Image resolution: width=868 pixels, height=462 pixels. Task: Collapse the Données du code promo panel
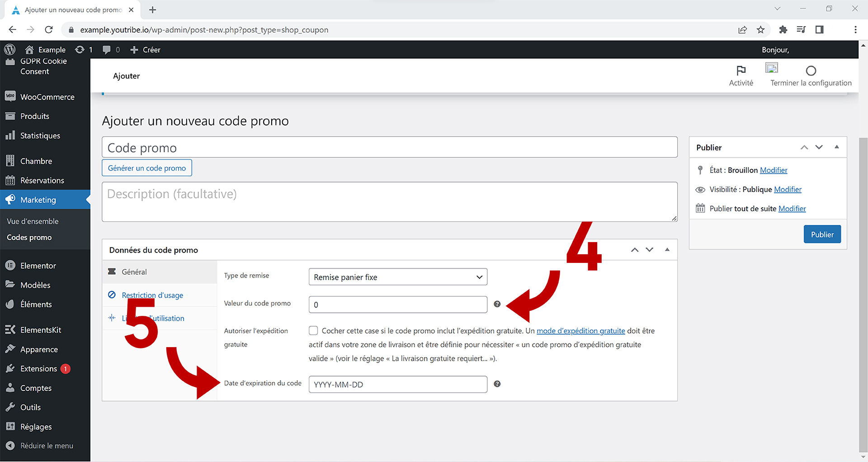[667, 250]
